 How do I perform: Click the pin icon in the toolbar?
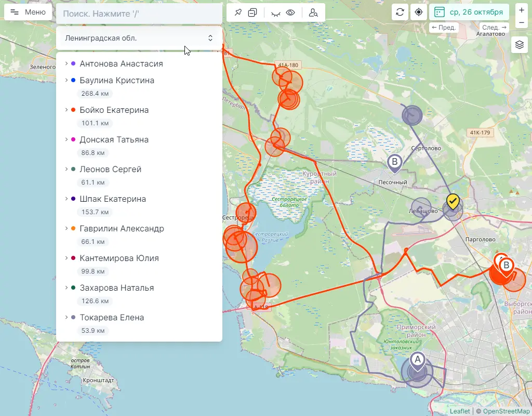[238, 12]
